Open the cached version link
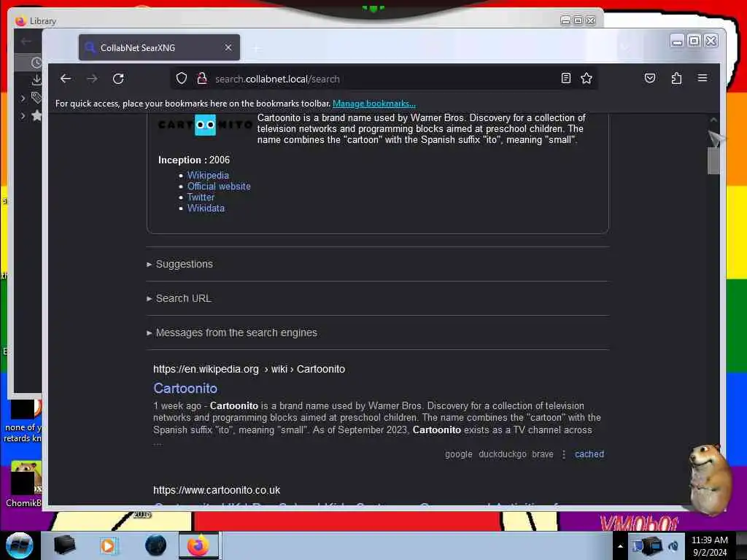The image size is (747, 560). point(589,454)
